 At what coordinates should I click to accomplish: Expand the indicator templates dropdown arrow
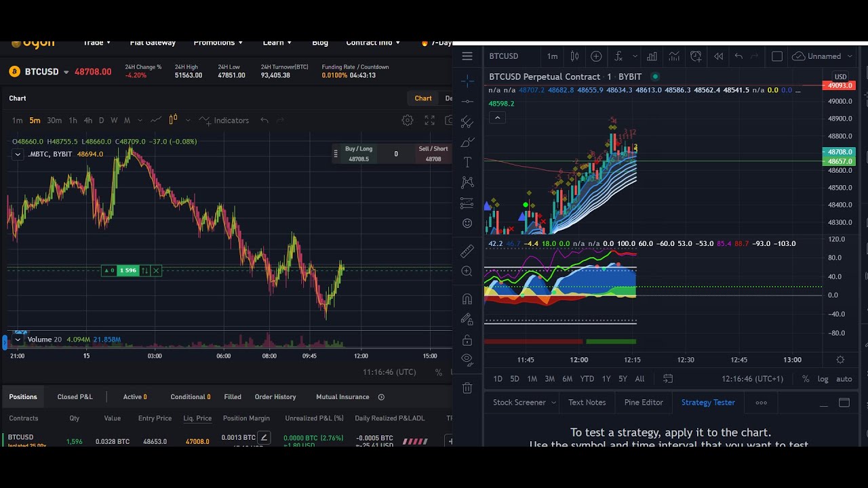pyautogui.click(x=635, y=56)
